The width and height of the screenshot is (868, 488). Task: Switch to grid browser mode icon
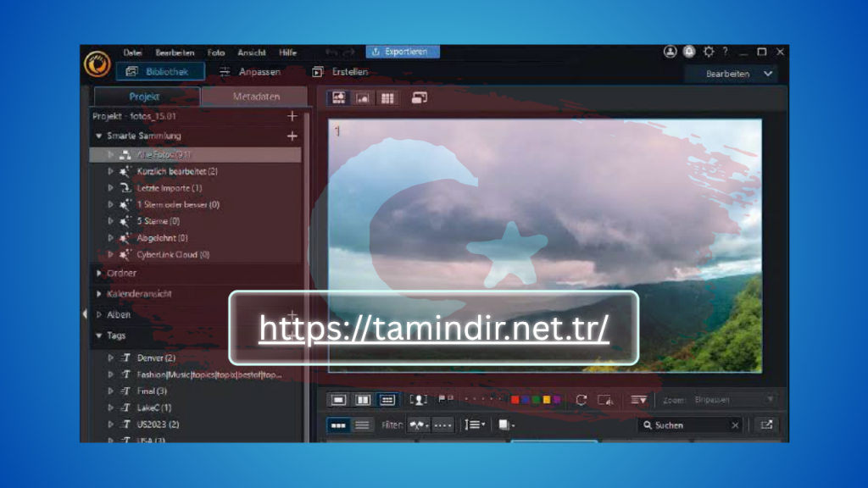tap(387, 98)
